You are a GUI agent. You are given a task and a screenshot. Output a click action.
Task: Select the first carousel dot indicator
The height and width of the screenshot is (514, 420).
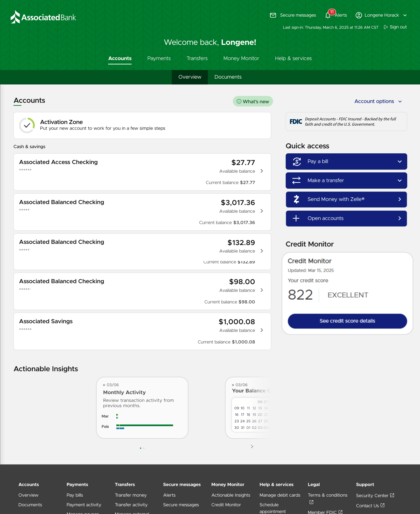(x=140, y=448)
